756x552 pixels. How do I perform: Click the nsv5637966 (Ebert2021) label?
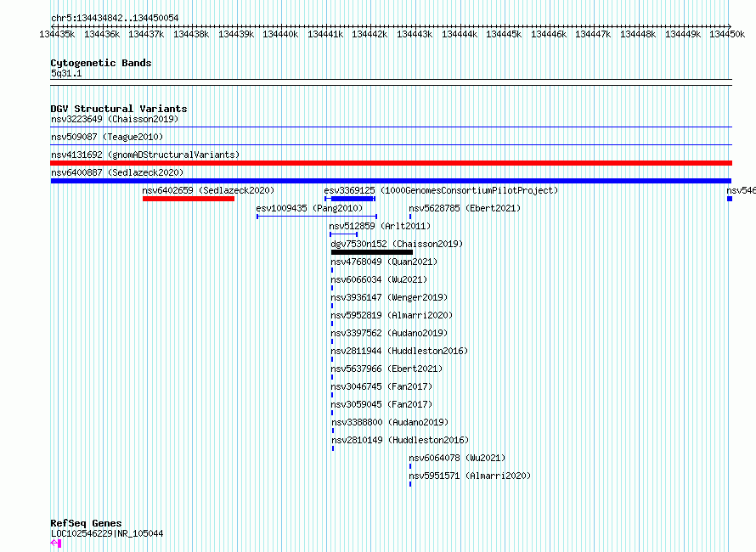coord(386,369)
